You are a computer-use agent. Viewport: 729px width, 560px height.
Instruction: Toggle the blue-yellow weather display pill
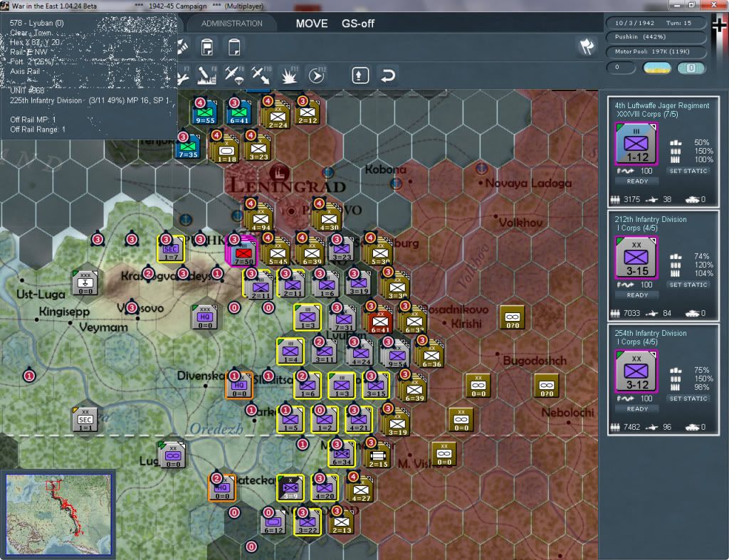coord(657,68)
